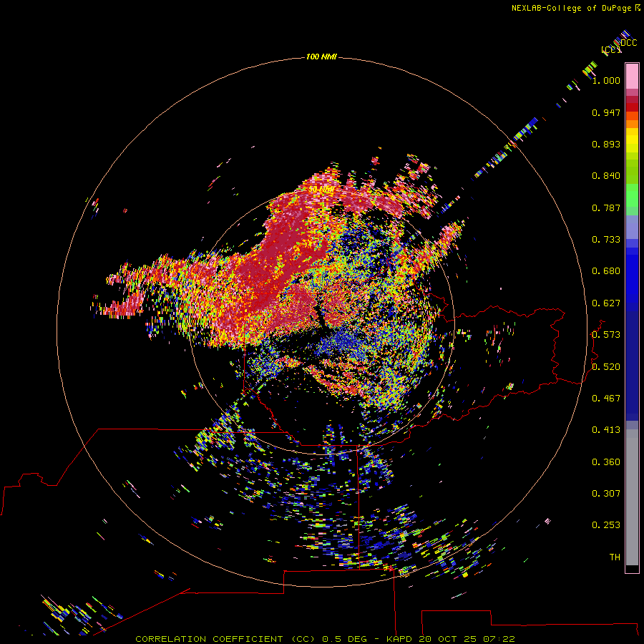Click the 1.000 value on the scale
The height and width of the screenshot is (644, 644).
click(606, 80)
